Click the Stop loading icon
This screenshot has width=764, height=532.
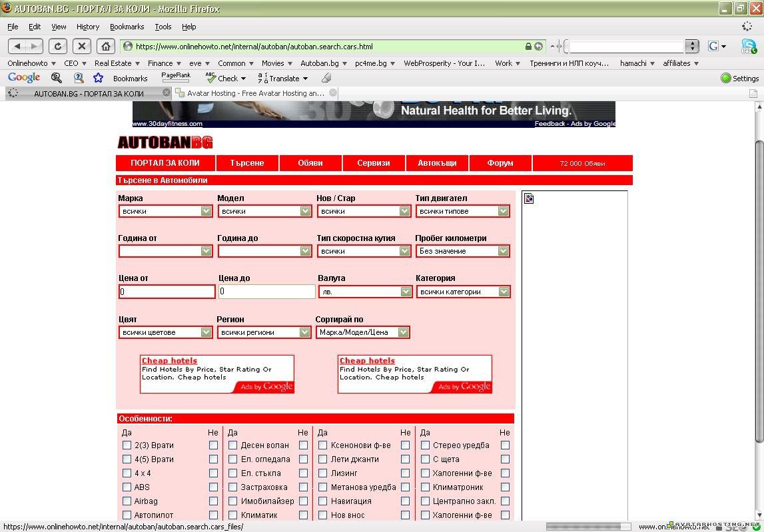[82, 47]
